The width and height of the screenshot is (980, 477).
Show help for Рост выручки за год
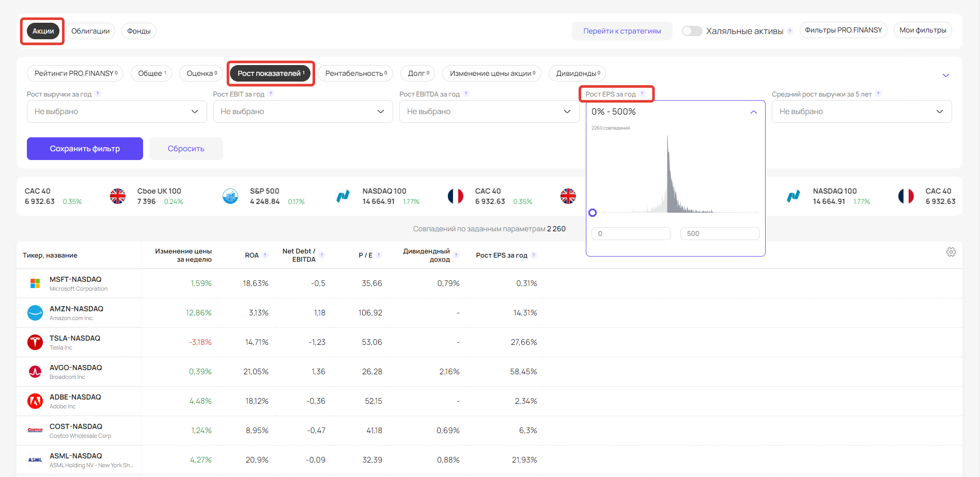click(98, 93)
